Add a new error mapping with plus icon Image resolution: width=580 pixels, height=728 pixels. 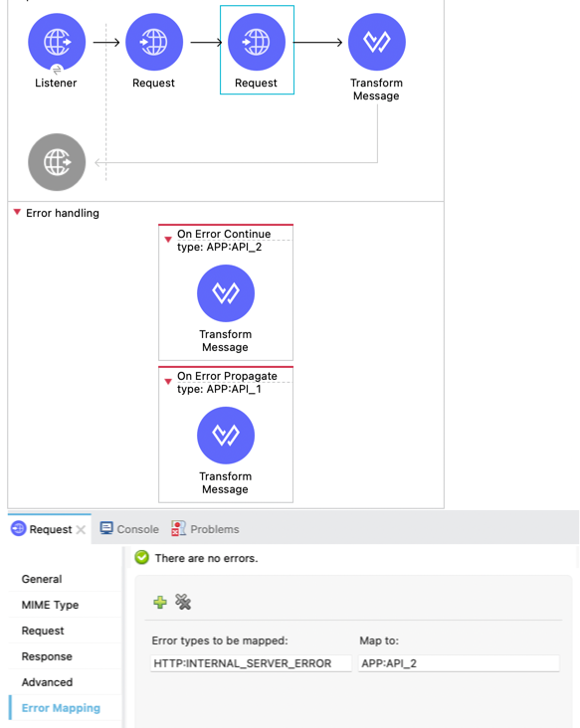pos(160,602)
